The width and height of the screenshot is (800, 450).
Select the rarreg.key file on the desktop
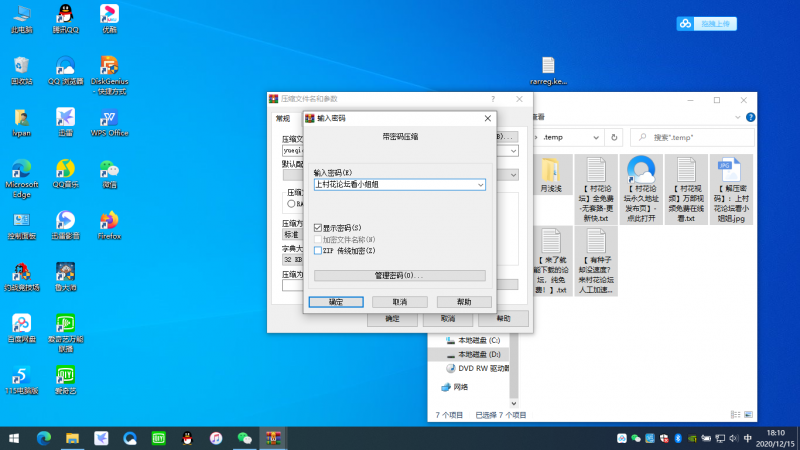pos(548,70)
